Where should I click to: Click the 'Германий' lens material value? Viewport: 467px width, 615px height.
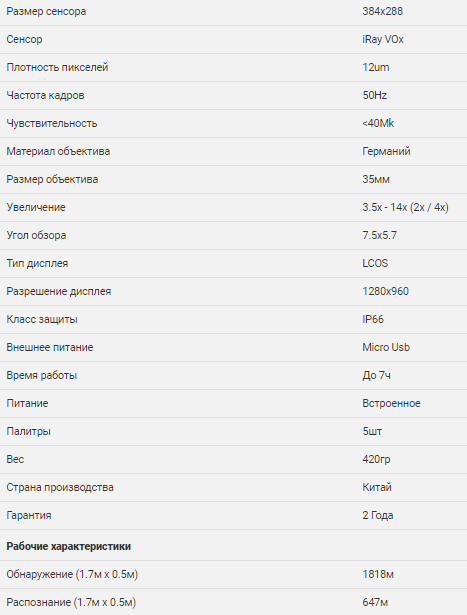(386, 151)
